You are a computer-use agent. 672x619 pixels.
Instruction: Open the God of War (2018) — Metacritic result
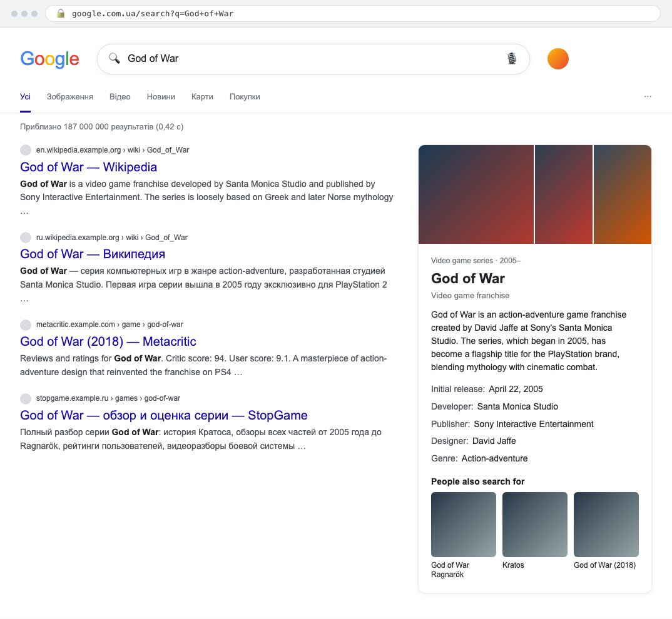click(108, 341)
